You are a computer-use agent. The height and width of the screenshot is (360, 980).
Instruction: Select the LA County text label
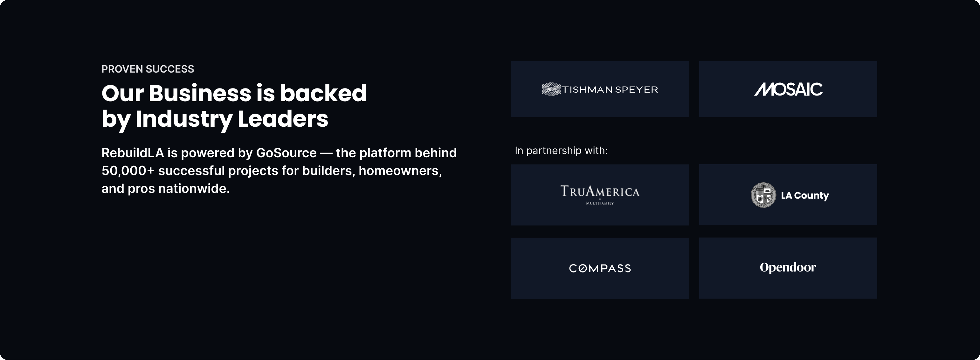coord(804,195)
